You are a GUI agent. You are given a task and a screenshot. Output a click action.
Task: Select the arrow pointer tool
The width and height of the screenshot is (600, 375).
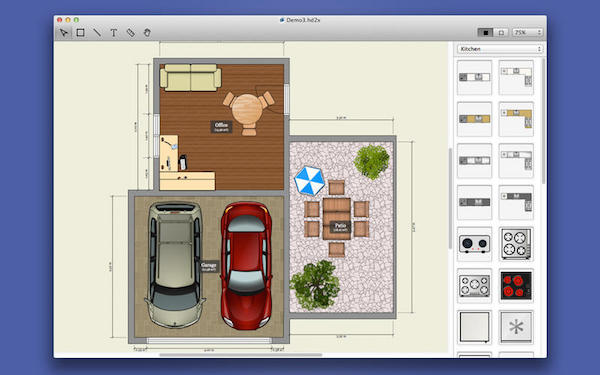pyautogui.click(x=64, y=33)
